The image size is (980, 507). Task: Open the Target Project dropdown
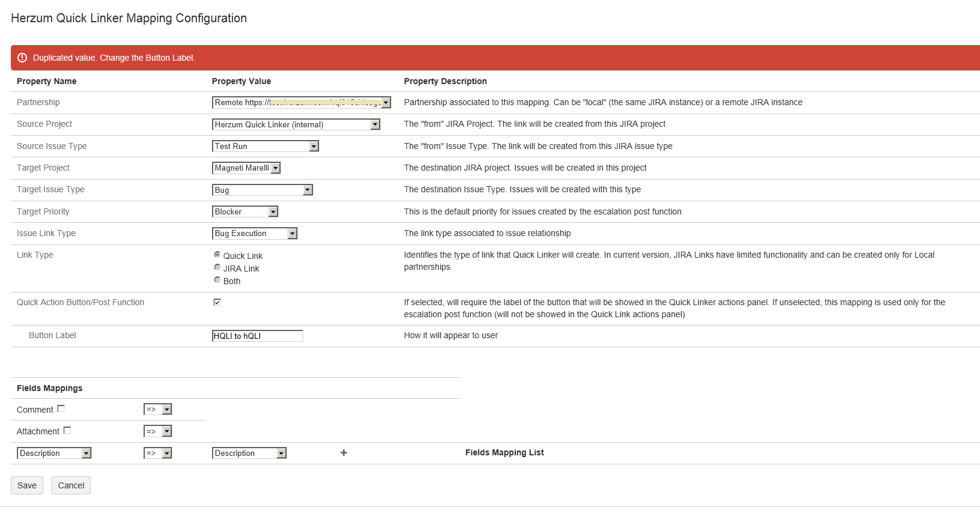pyautogui.click(x=246, y=168)
